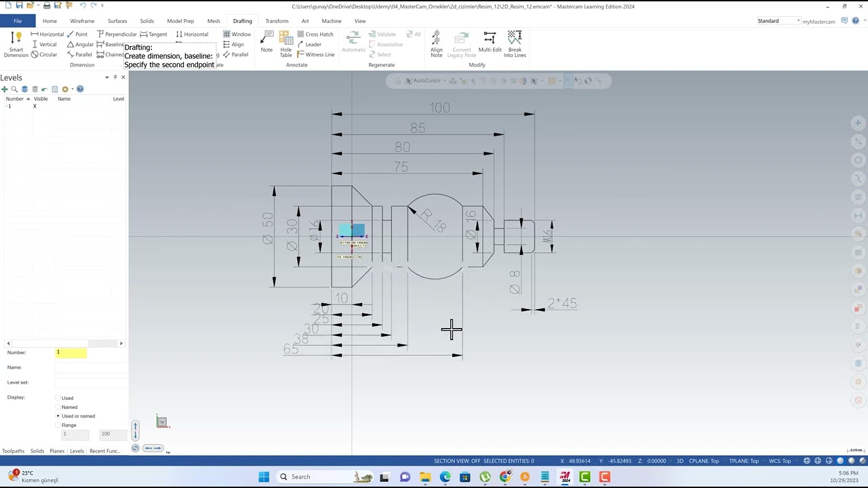868x488 pixels.
Task: Switch to the Planes manager tab
Action: pos(57,451)
